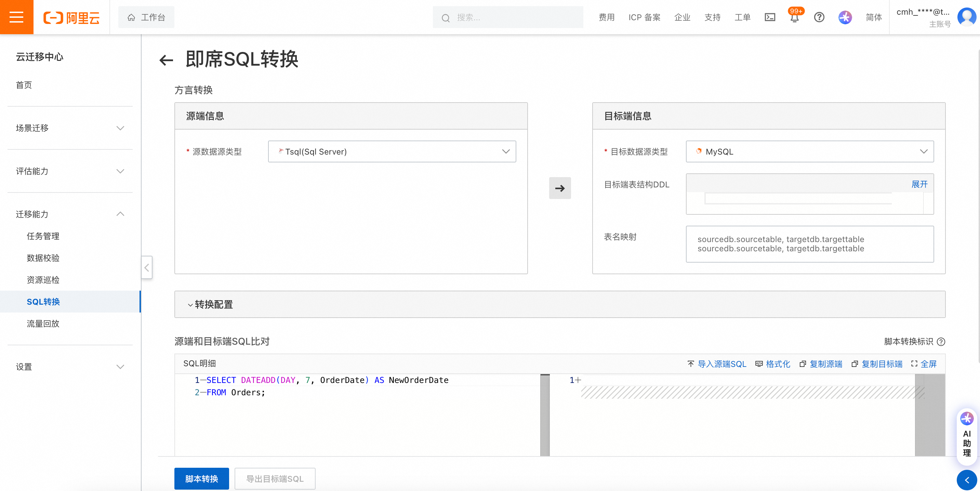Click the help question mark icon
The image size is (980, 491).
[819, 17]
